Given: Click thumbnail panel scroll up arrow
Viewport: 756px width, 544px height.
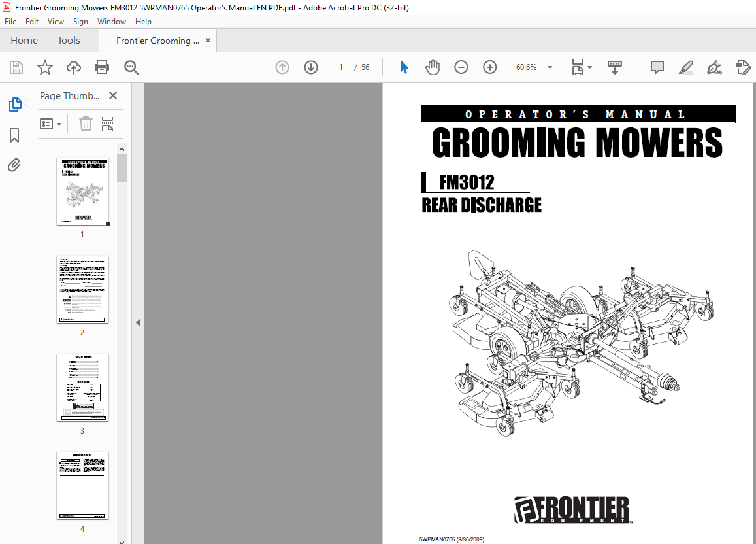Looking at the screenshot, I should click(122, 149).
